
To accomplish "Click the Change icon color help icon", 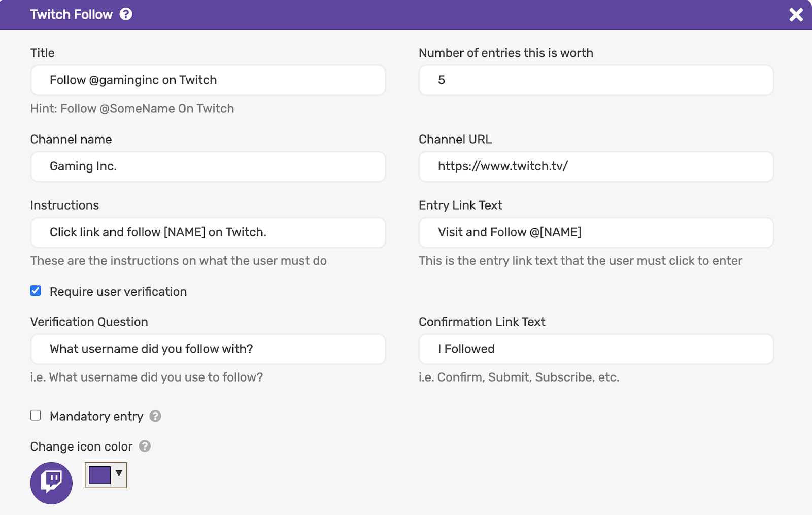I will coord(145,446).
